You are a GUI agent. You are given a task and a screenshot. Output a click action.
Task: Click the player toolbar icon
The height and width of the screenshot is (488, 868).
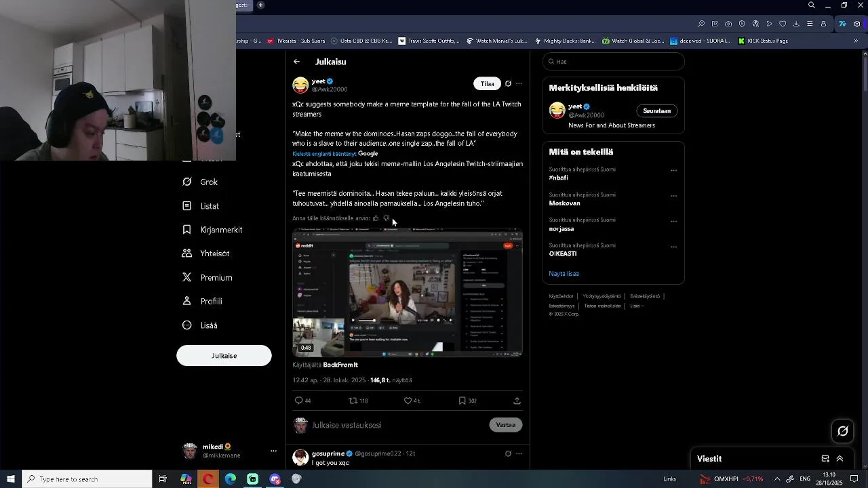pos(769,24)
